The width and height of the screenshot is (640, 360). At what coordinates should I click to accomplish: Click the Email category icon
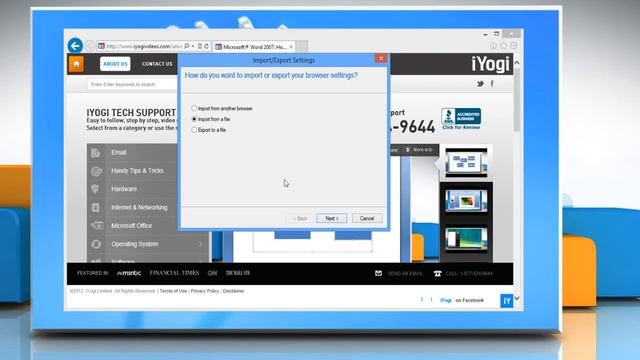click(x=96, y=153)
